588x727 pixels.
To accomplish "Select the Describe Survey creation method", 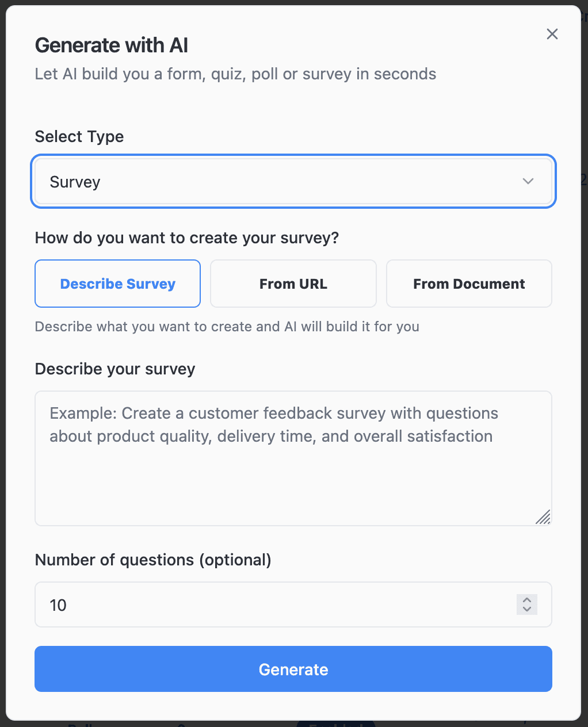I will click(117, 284).
